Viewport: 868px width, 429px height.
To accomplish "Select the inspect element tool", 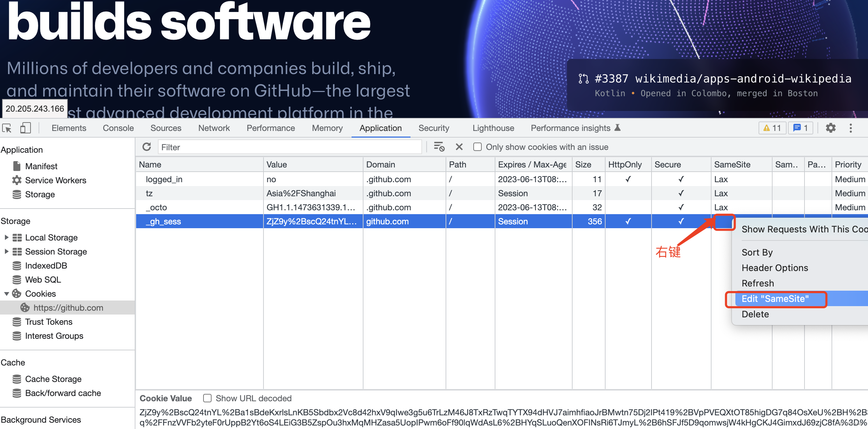I will tap(7, 128).
